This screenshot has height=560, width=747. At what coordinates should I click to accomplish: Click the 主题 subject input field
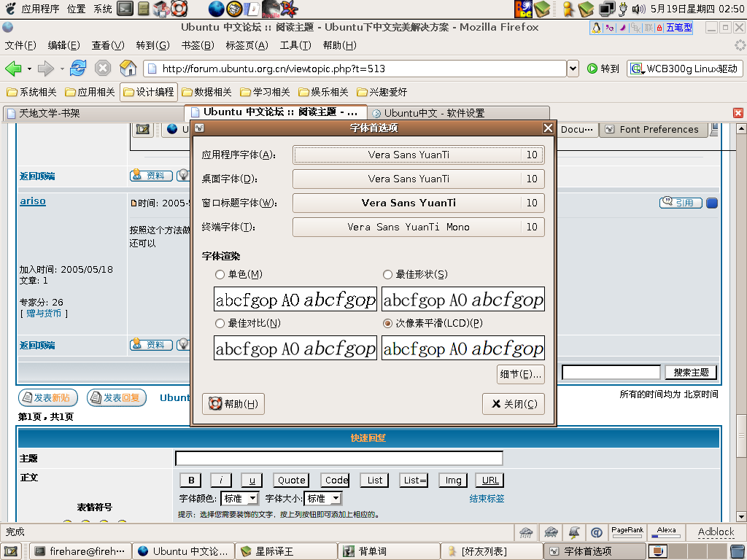339,458
